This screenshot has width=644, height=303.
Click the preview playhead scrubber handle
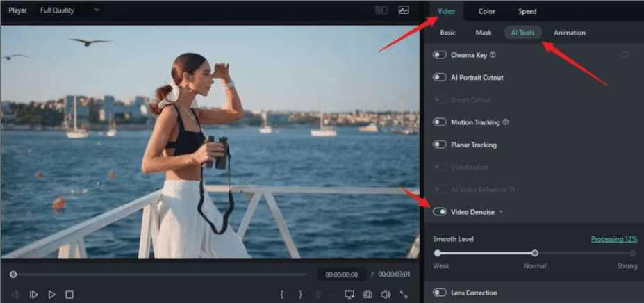(13, 275)
